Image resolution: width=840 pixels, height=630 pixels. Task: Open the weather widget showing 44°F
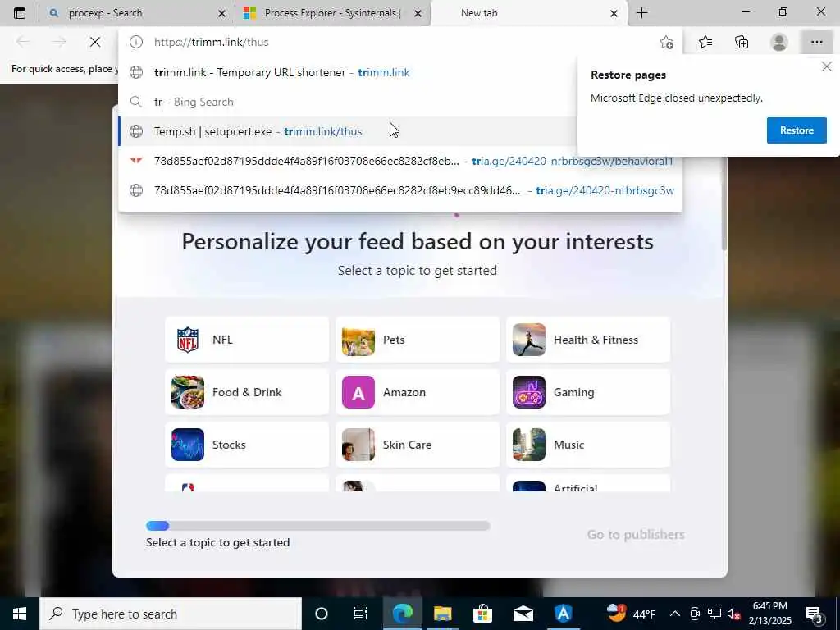pyautogui.click(x=631, y=614)
